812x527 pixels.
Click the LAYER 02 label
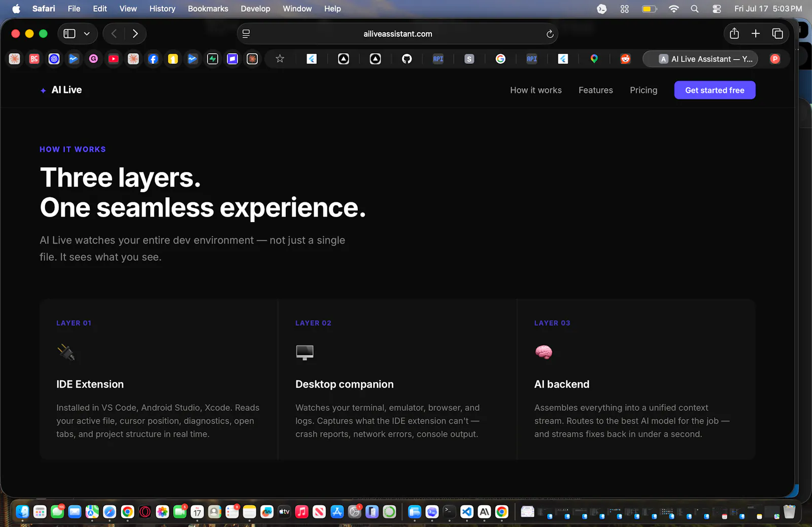click(x=313, y=323)
